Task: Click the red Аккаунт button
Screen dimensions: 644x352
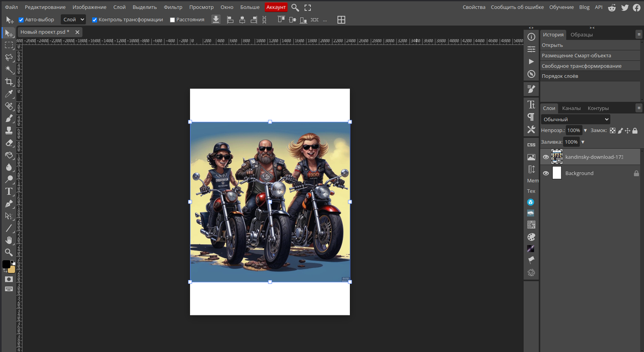Action: (276, 7)
